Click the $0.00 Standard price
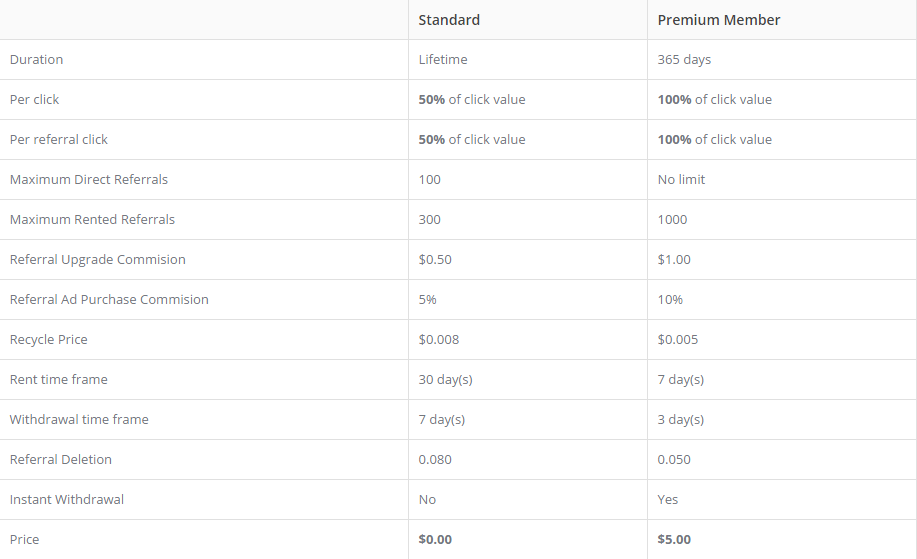917x559 pixels. click(435, 539)
